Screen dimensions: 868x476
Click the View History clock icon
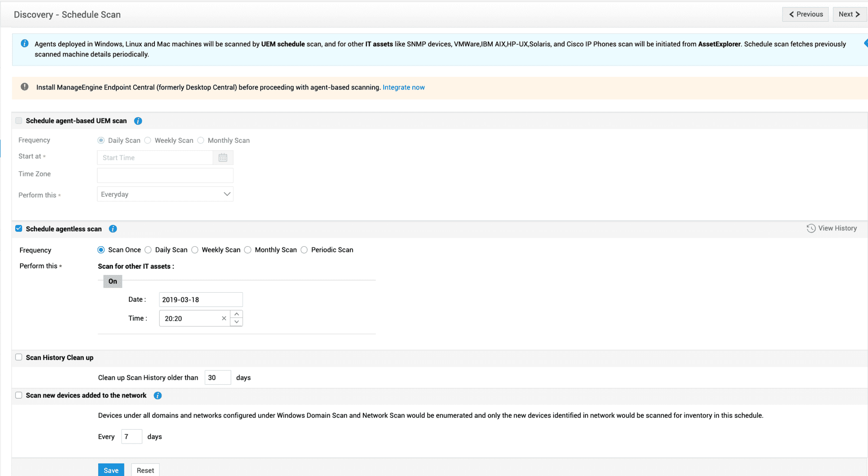click(x=811, y=228)
